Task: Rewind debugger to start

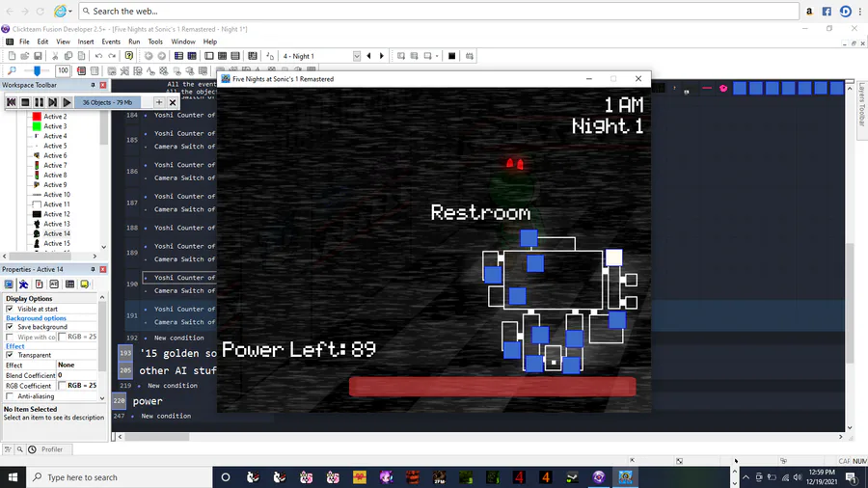Action: coord(11,102)
